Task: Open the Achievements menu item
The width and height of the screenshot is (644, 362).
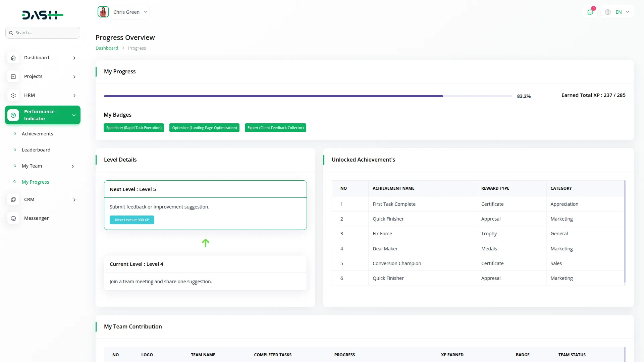Action: (37, 134)
